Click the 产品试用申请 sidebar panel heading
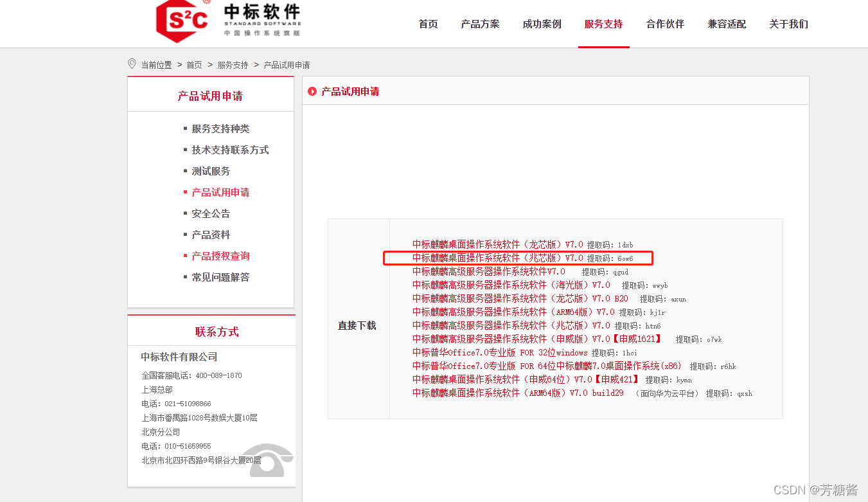The width and height of the screenshot is (868, 502). [x=210, y=96]
